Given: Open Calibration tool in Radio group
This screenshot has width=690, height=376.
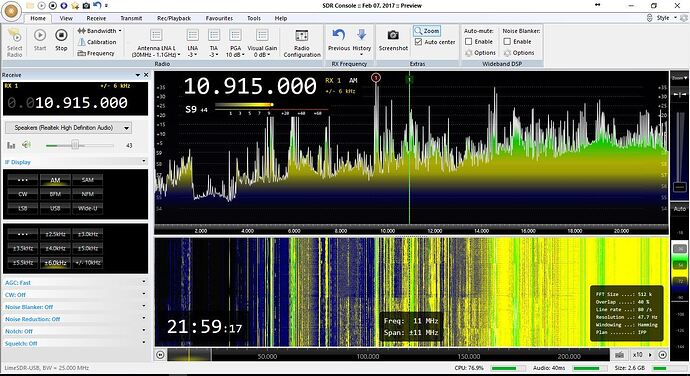Looking at the screenshot, I should 97,42.
